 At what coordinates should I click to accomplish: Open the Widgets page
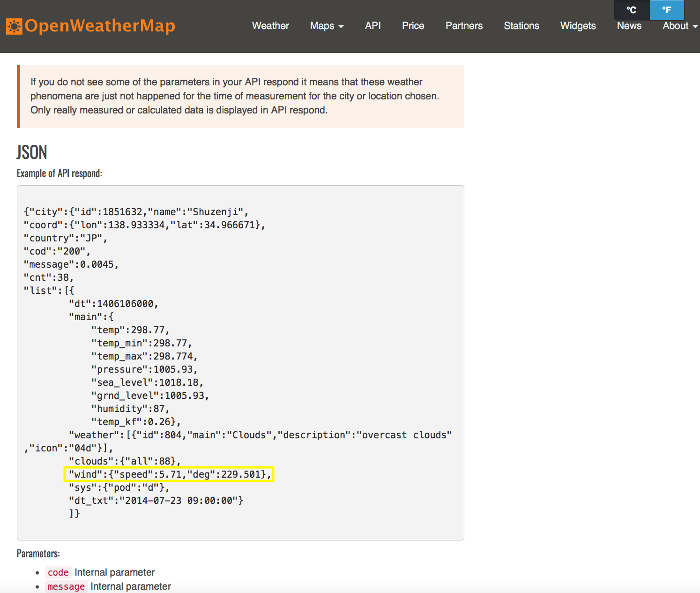(x=578, y=26)
